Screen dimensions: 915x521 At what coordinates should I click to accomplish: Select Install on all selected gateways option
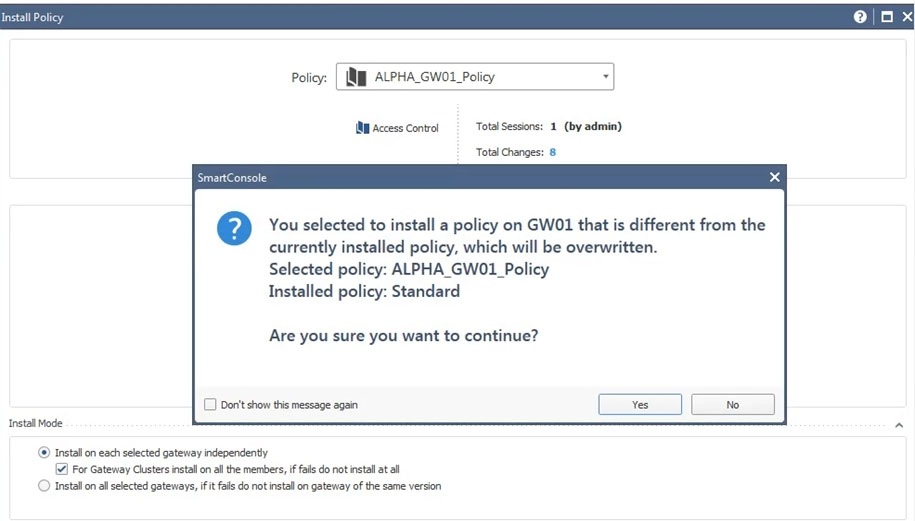44,486
